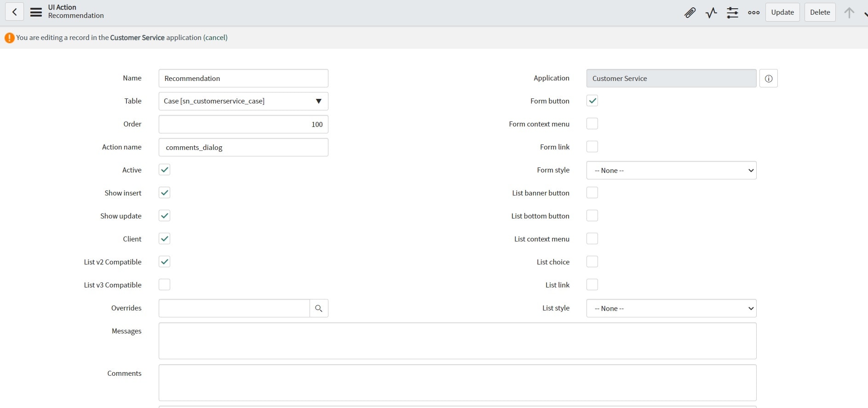The image size is (868, 408).
Task: Uncheck the Form button checkbox
Action: pos(592,101)
